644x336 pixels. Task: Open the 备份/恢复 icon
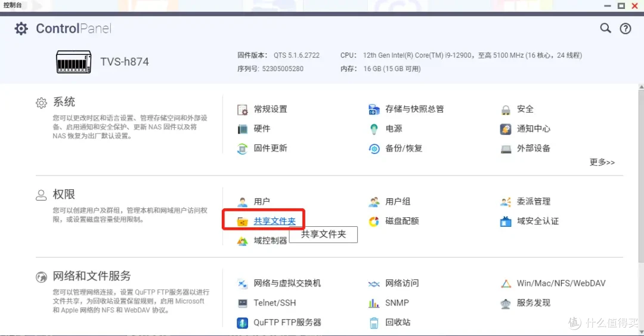(374, 149)
